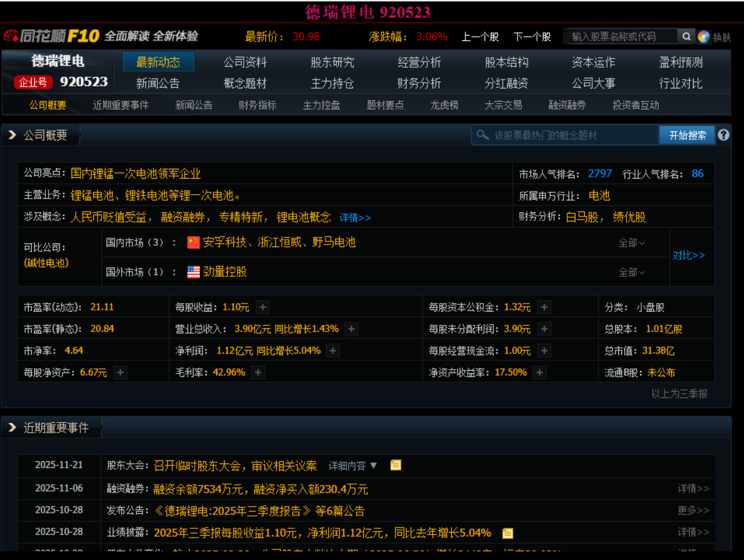
Task: Switch to 股东研究 tab
Action: tap(333, 62)
